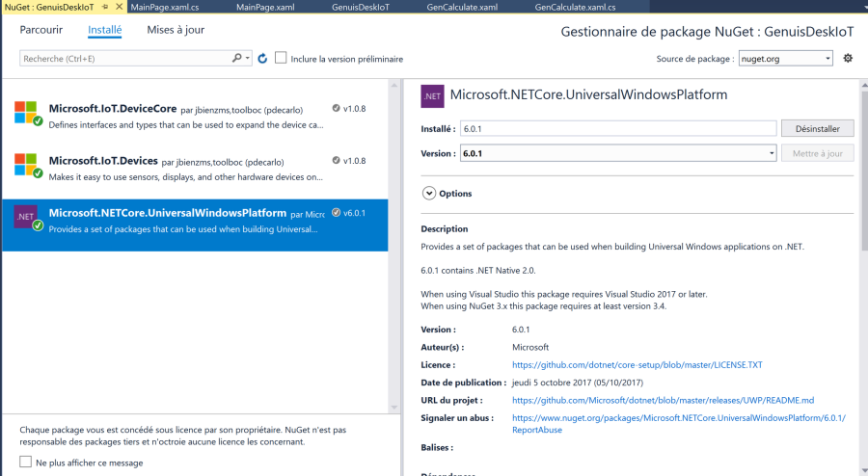The width and height of the screenshot is (868, 476).
Task: Open the Source de package dropdown
Action: [785, 58]
